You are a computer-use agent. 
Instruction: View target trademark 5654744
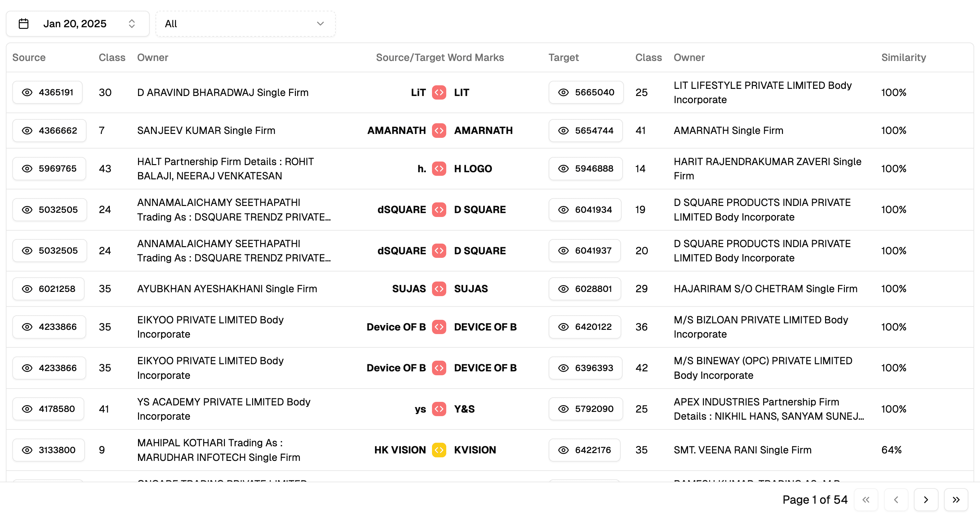point(586,131)
